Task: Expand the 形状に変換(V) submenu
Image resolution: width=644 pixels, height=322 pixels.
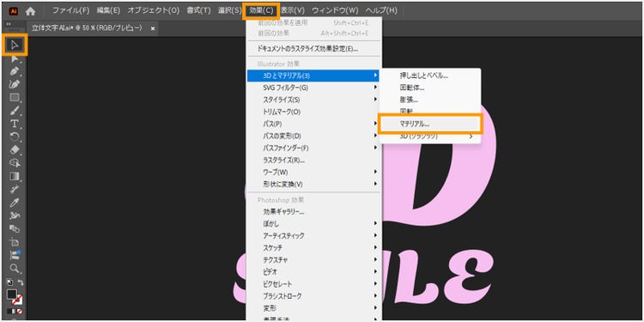Action: pyautogui.click(x=314, y=184)
